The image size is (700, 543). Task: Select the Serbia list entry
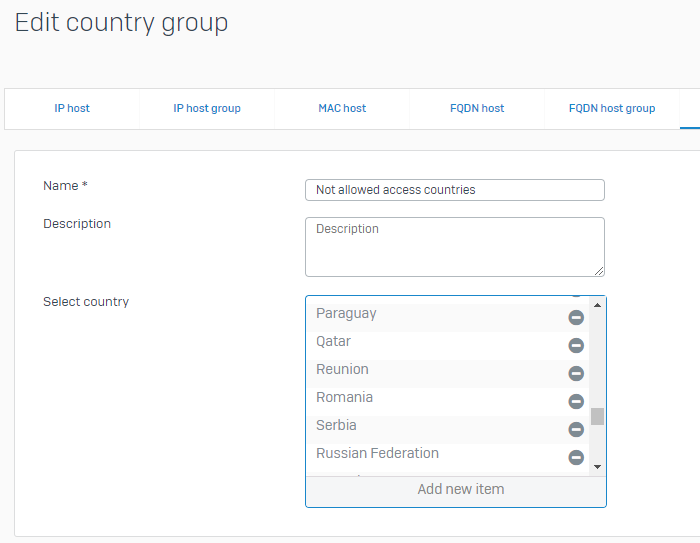coord(447,430)
